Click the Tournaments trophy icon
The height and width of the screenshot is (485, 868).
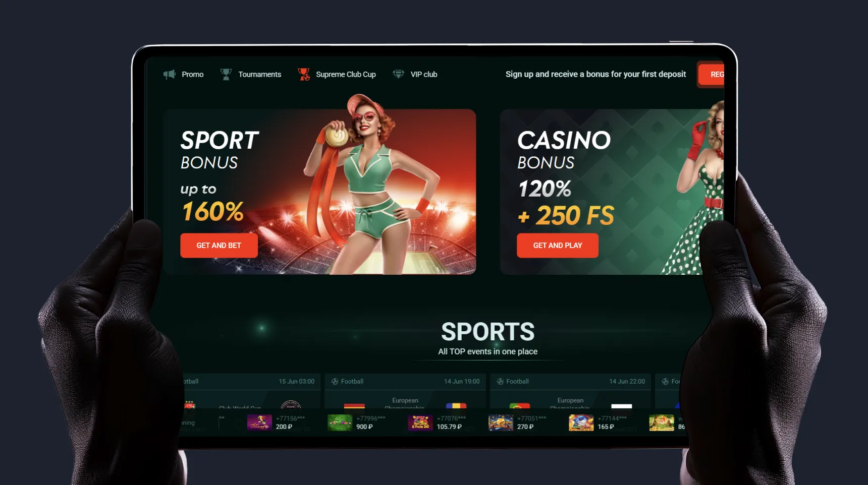(226, 74)
